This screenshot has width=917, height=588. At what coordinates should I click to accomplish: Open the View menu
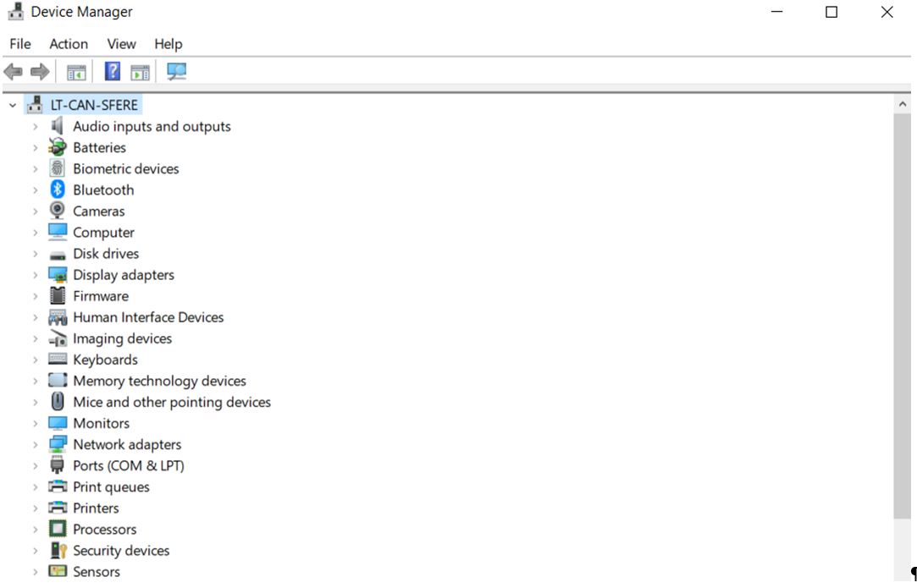[x=121, y=44]
